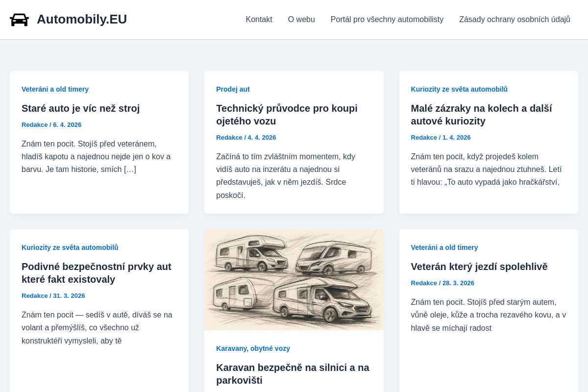588x392 pixels.
Task: Open the Automobily.EU homepage via site title
Action: click(81, 19)
